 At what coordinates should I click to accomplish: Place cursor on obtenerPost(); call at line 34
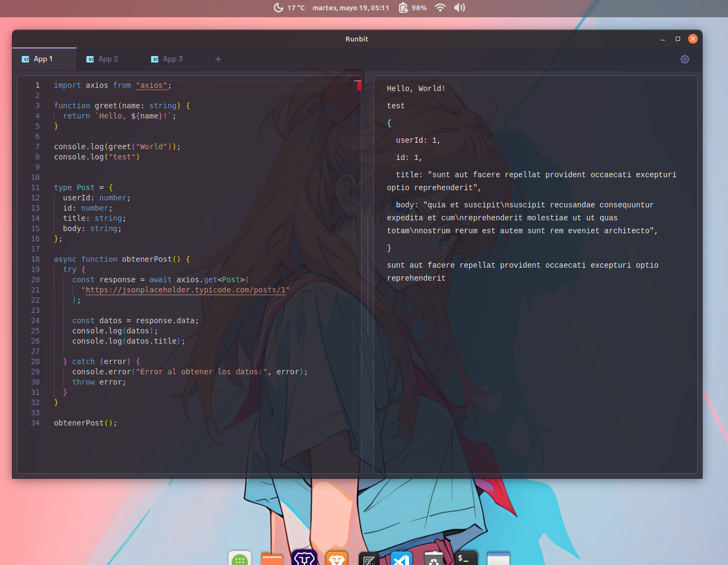[x=85, y=423]
